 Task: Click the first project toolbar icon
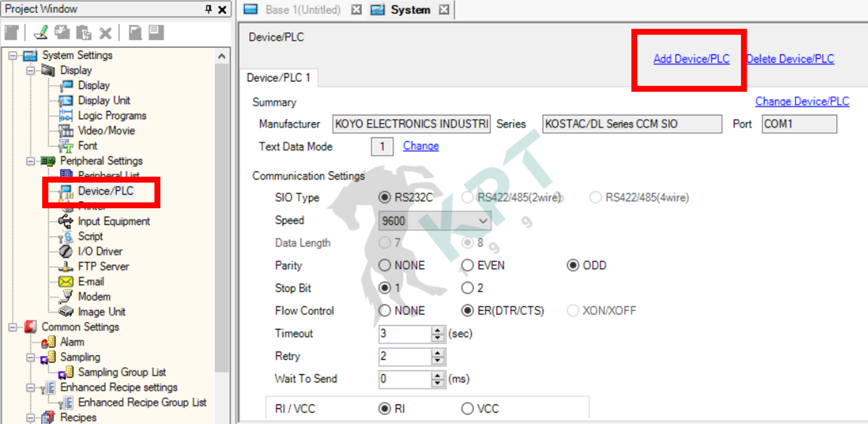[x=12, y=33]
